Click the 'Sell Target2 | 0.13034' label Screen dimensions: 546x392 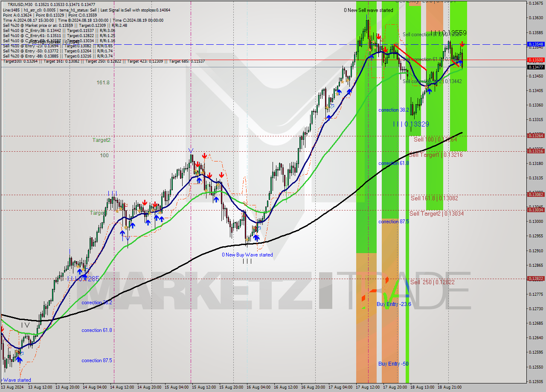[436, 213]
